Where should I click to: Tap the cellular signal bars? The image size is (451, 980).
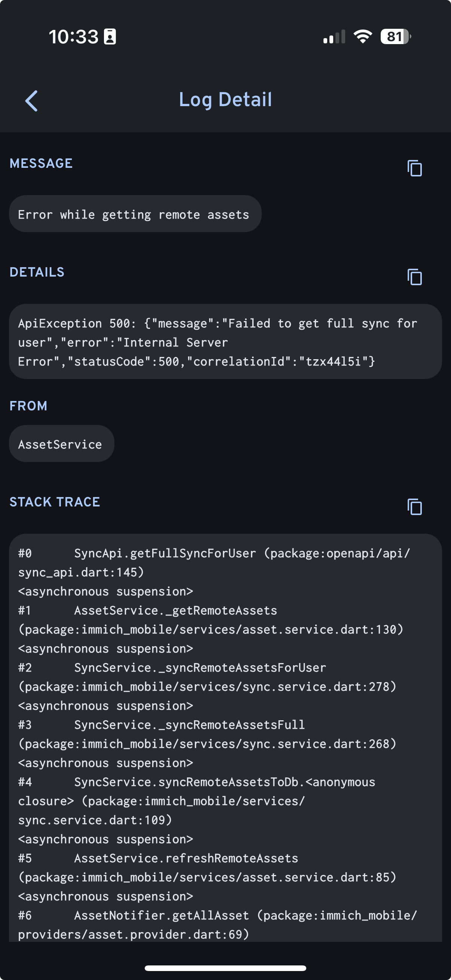tap(334, 37)
